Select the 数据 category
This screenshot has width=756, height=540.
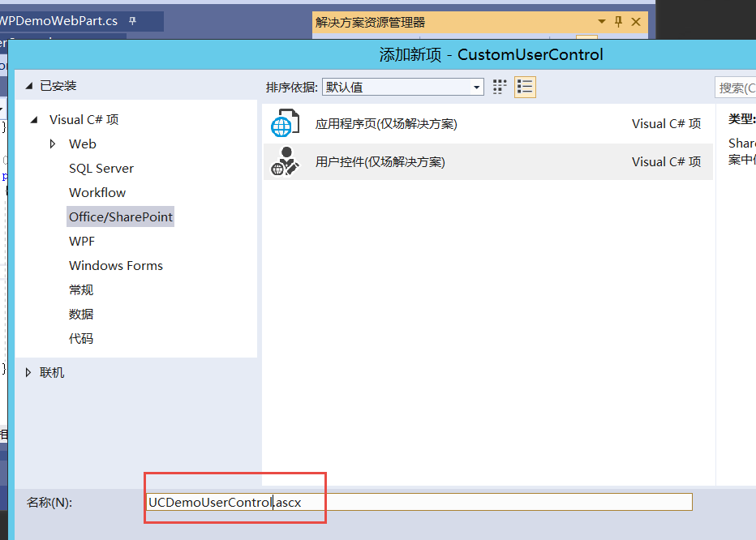click(x=81, y=314)
